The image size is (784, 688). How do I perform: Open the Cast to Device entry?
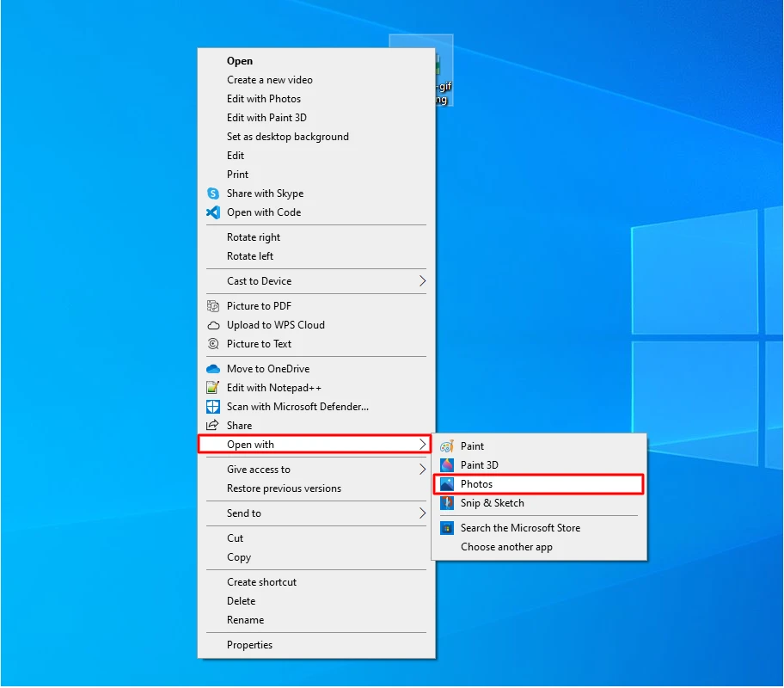316,281
